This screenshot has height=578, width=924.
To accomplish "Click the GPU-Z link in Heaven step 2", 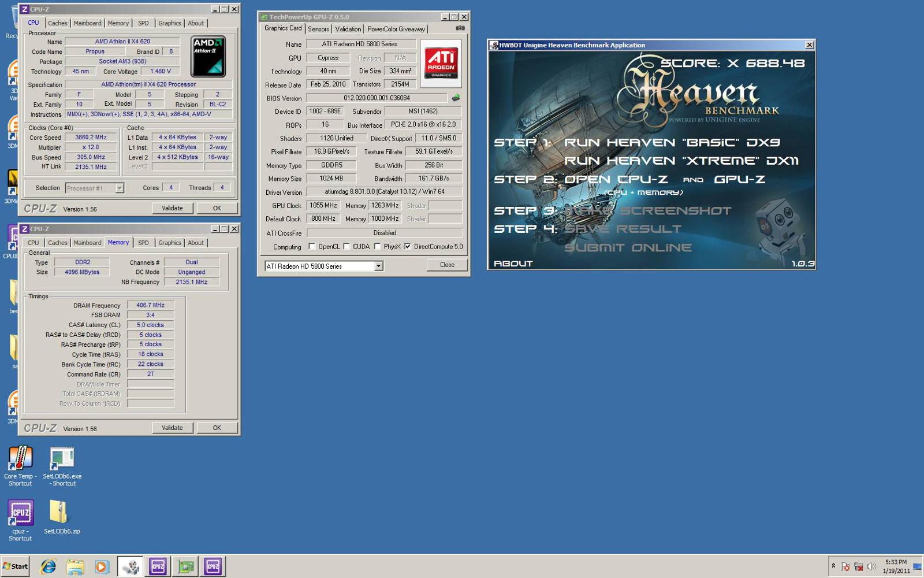I will point(739,179).
